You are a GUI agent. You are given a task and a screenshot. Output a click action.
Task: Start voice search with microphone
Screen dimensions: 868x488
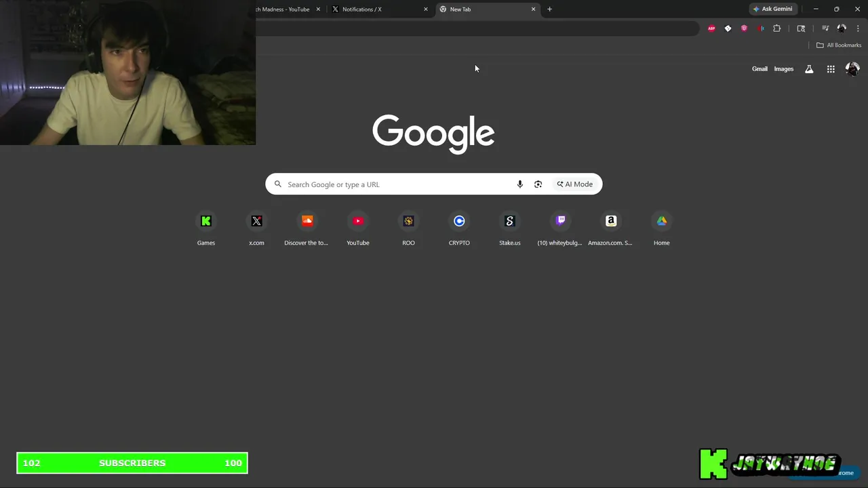coord(520,184)
